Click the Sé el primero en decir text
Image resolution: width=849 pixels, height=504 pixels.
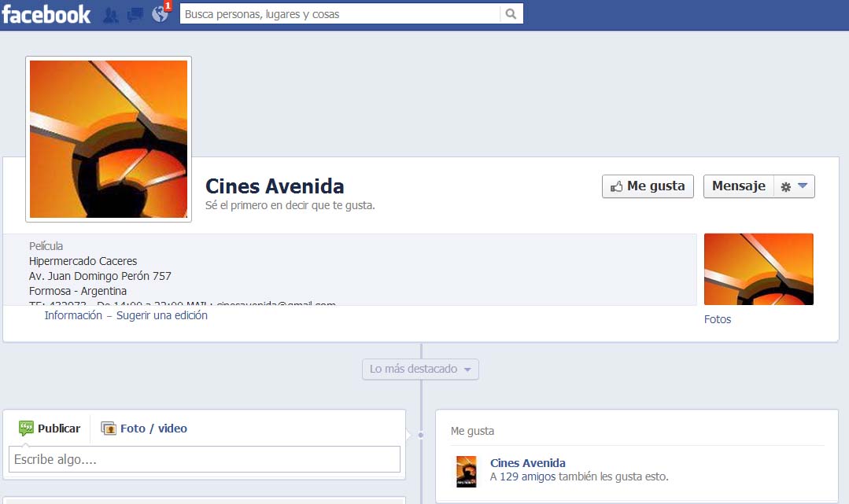[x=290, y=206]
